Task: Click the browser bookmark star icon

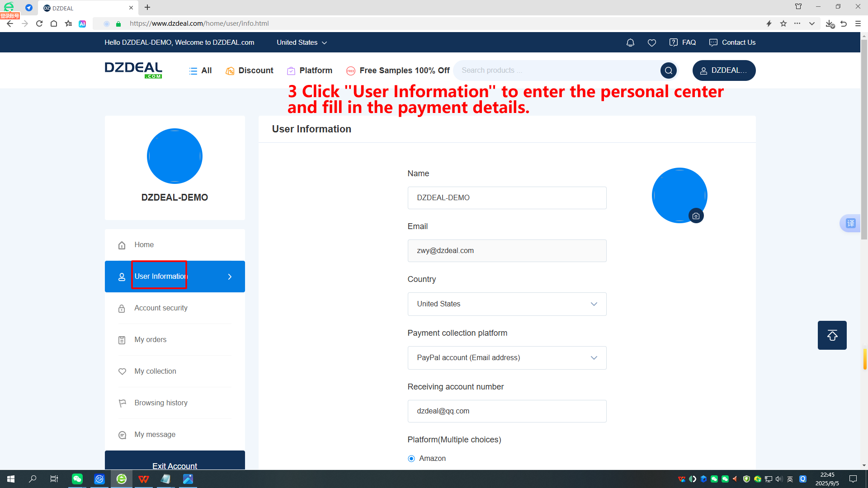Action: tap(783, 23)
